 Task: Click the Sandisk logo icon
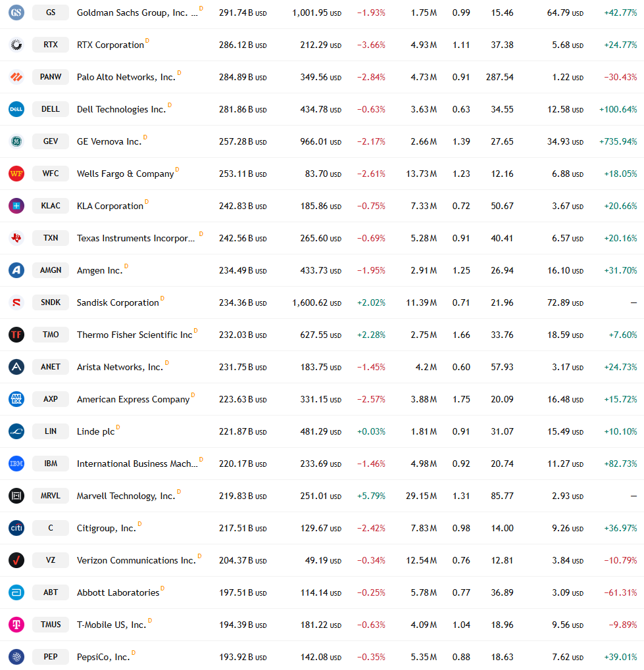point(16,302)
